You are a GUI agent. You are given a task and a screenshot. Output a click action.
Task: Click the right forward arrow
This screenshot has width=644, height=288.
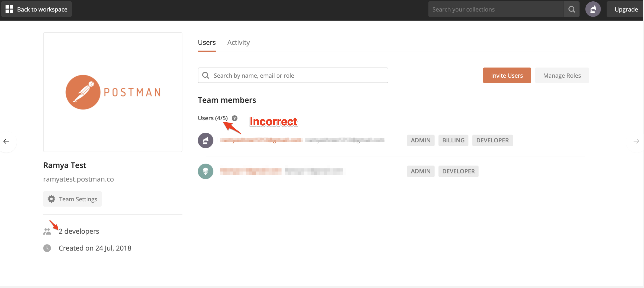click(636, 141)
